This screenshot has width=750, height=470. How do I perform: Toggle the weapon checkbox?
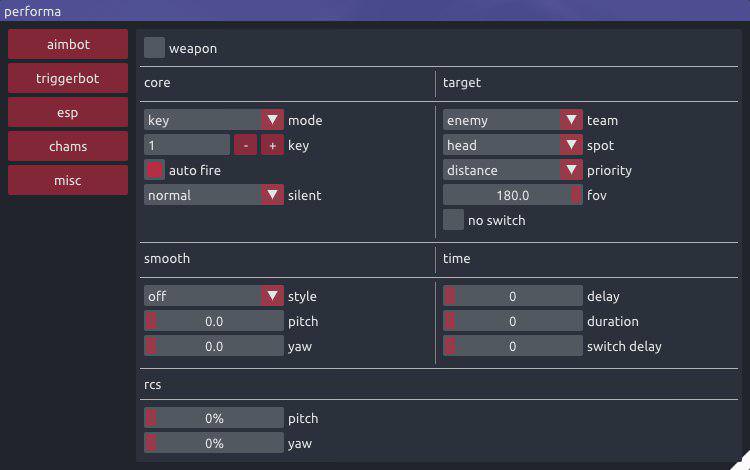[154, 48]
